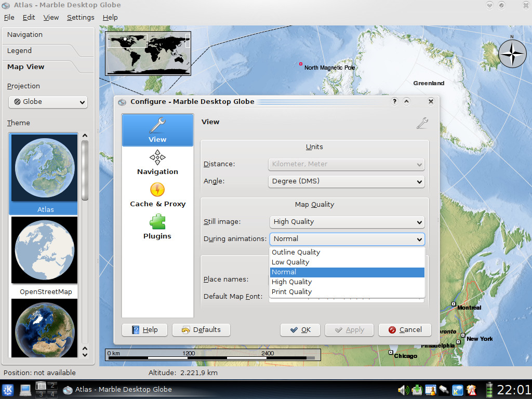Screen dimensions: 532x399
Task: Open the Cache & Proxy settings category
Action: pos(157,195)
